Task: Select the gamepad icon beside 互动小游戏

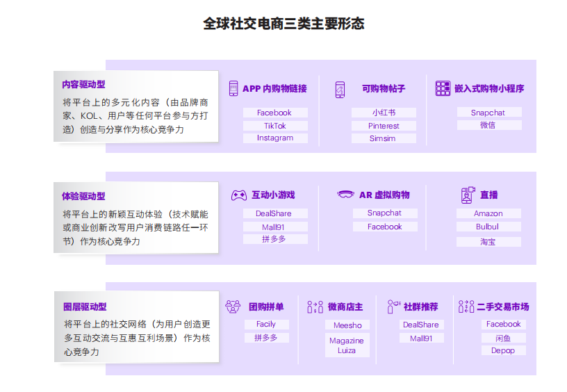Action: point(239,195)
